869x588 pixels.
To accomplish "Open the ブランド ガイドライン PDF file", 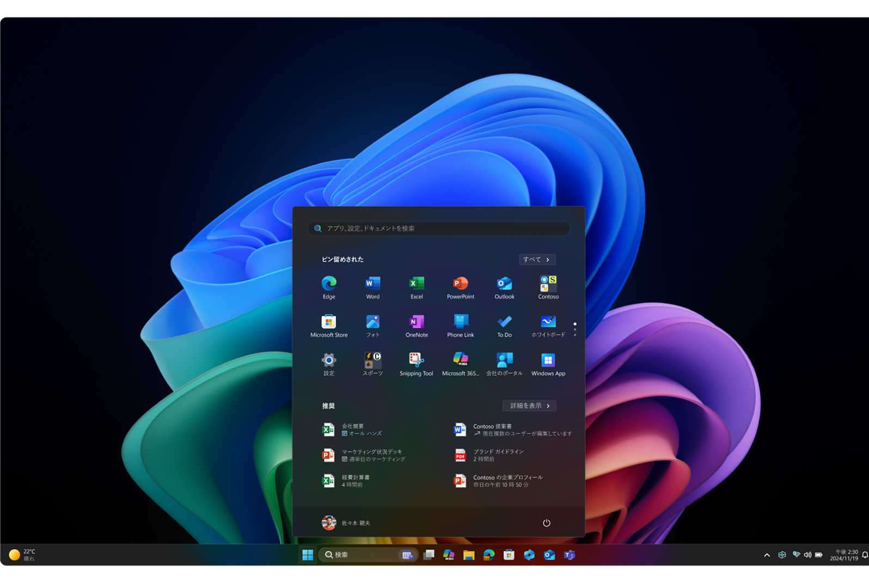I will (x=498, y=455).
